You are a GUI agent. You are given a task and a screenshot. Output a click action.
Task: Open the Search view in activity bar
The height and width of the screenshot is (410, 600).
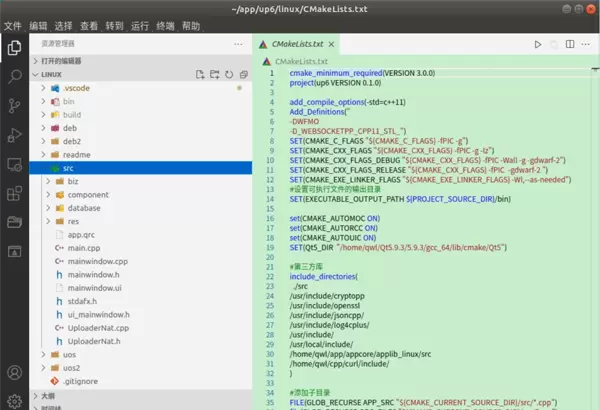pyautogui.click(x=14, y=76)
